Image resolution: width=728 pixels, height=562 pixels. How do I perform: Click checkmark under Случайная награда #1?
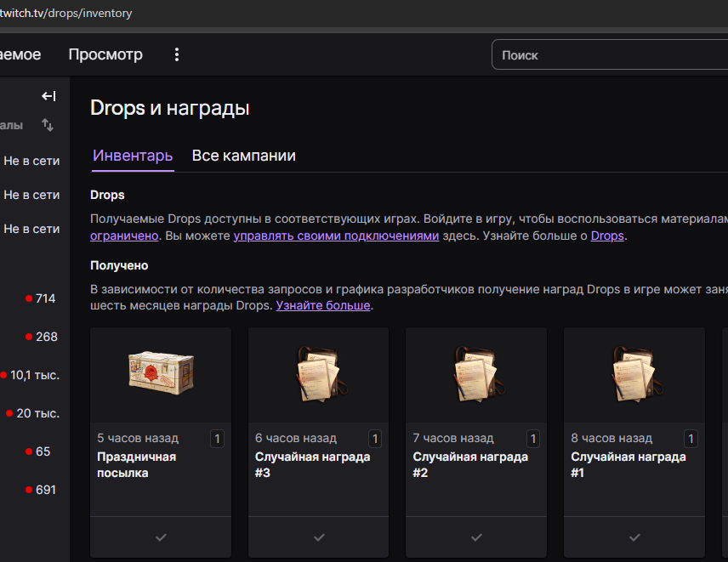pyautogui.click(x=634, y=537)
